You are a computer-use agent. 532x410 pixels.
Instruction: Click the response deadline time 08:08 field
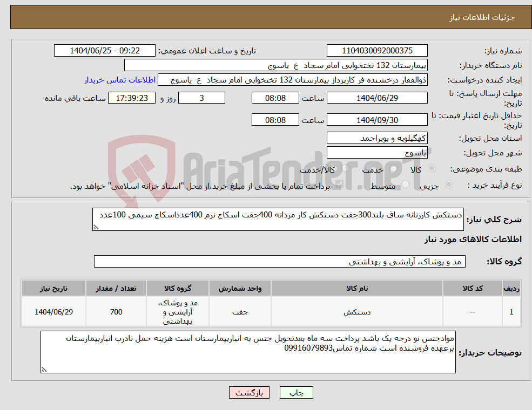275,98
